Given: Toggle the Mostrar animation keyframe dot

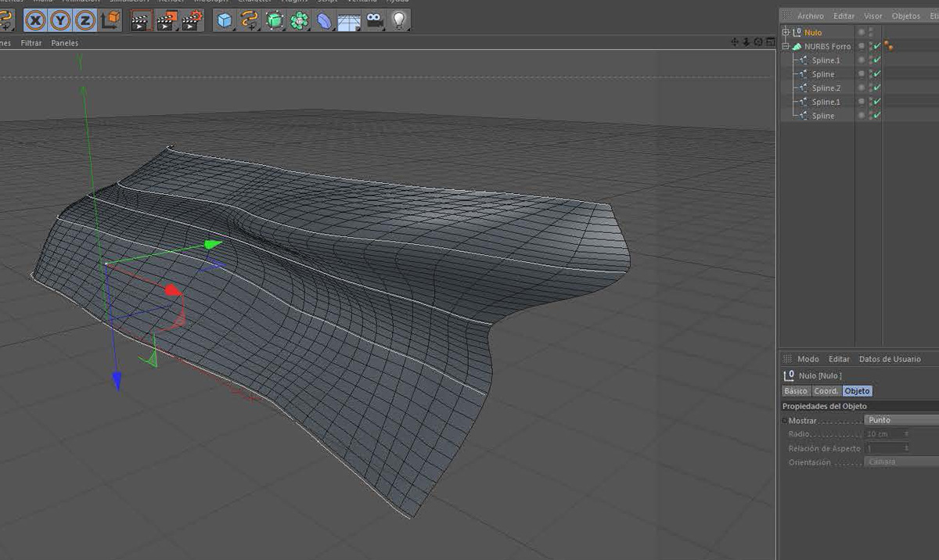Looking at the screenshot, I should point(785,421).
